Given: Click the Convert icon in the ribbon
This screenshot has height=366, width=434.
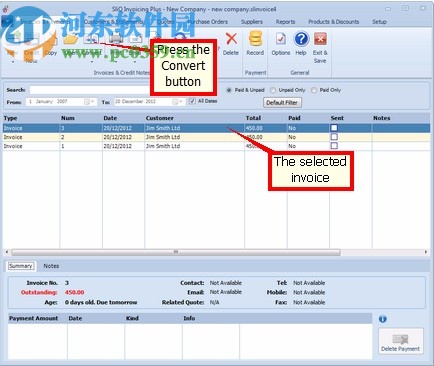Looking at the screenshot, I should point(91,39).
